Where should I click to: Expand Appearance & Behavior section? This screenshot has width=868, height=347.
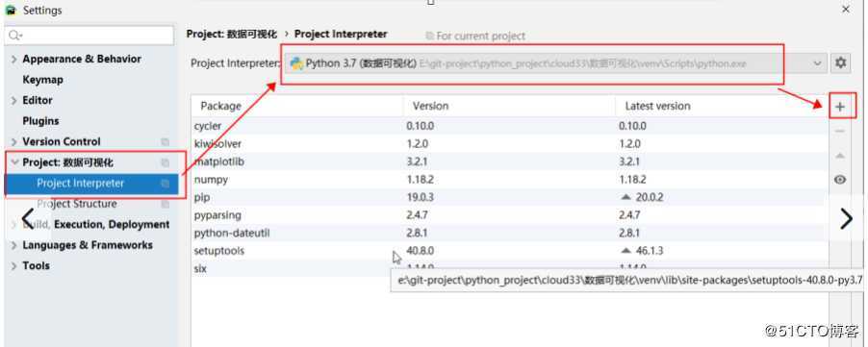(13, 60)
